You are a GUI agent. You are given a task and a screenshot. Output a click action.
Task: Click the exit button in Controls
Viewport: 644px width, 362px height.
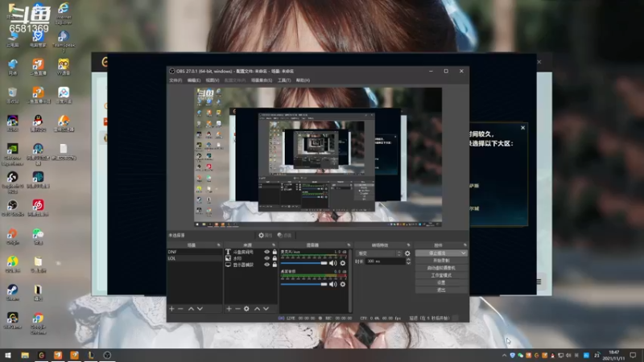click(x=441, y=290)
